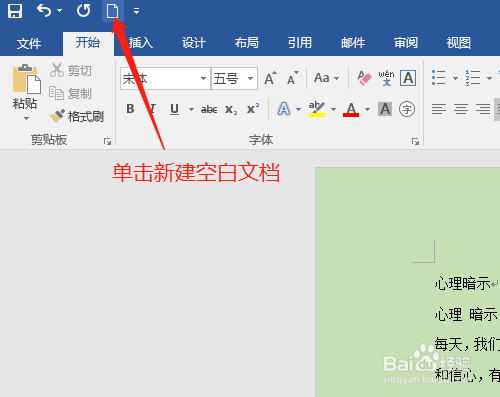
Task: Open the Aa change case menu
Action: tap(326, 78)
